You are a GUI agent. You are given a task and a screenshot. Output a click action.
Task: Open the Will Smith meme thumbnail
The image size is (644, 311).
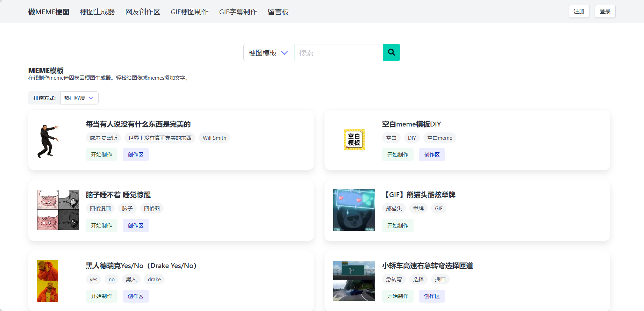pyautogui.click(x=48, y=141)
